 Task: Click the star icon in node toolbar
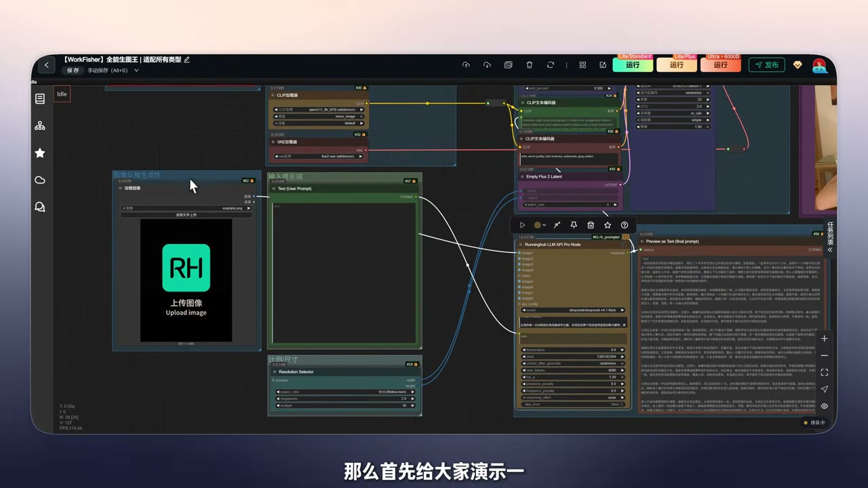coord(608,225)
